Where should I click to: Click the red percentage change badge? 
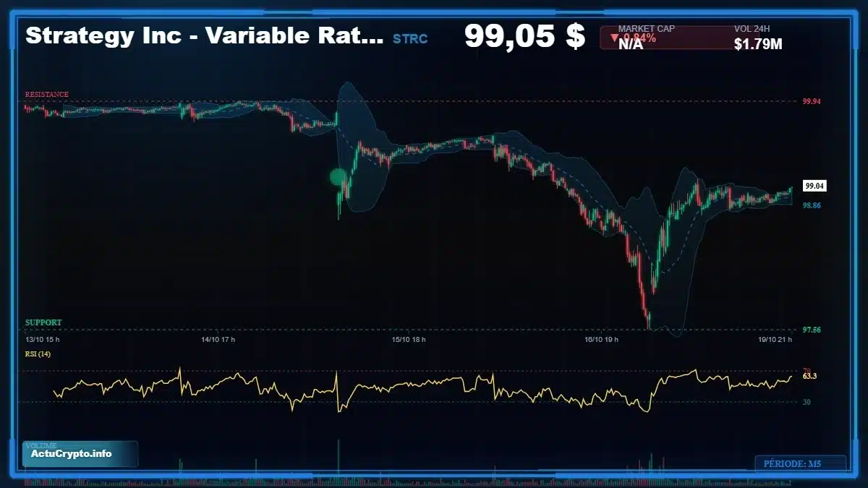[667, 38]
